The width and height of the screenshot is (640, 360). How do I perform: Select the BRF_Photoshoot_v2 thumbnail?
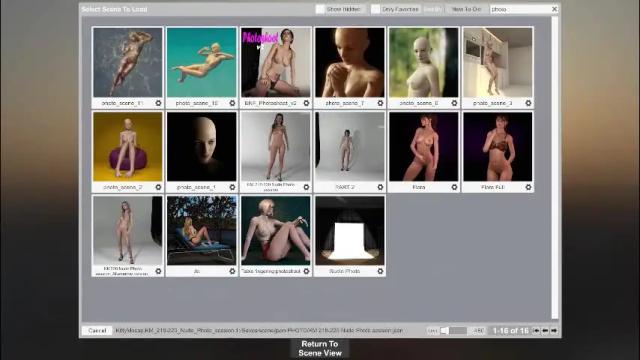(x=276, y=62)
